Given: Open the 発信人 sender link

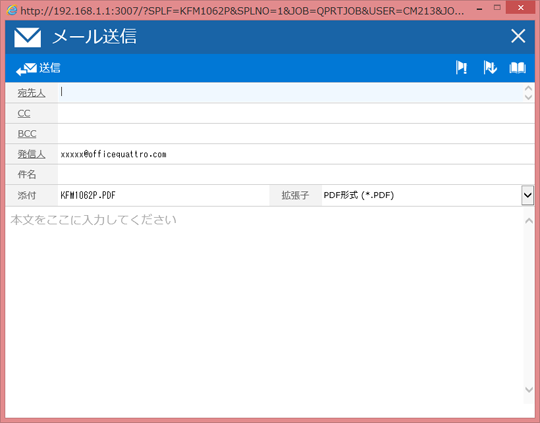Looking at the screenshot, I should pos(31,154).
